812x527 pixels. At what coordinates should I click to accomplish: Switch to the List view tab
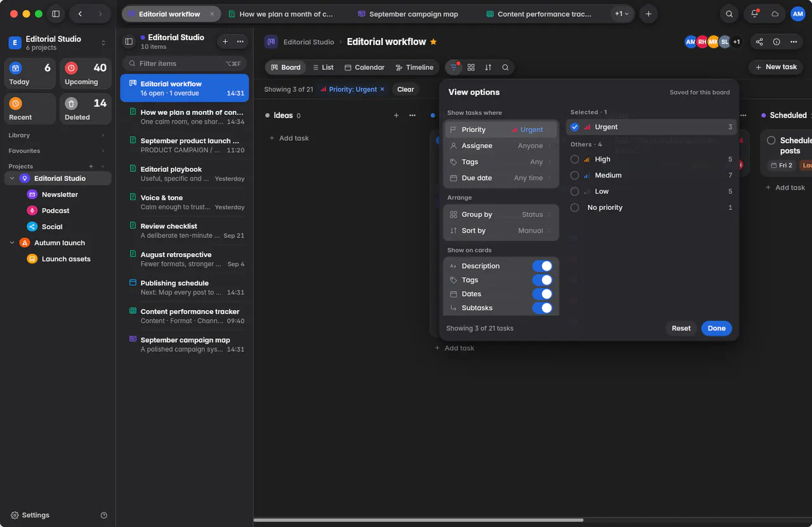click(322, 67)
